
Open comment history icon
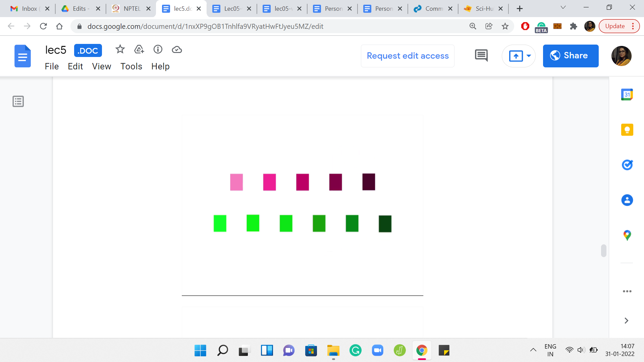481,56
